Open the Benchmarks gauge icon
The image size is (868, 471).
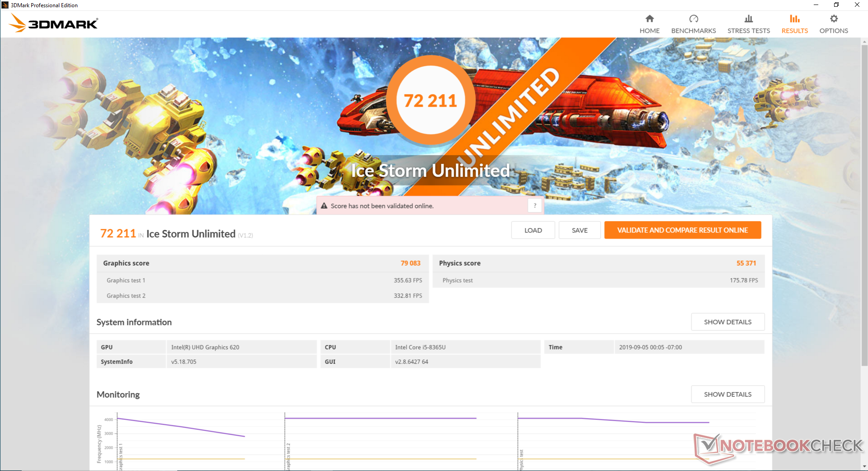pos(693,19)
